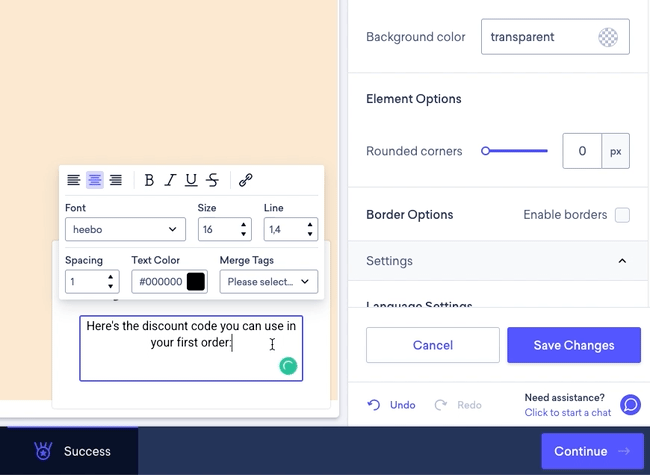Click the 'Click to start a chat' link
650x475 pixels.
(x=568, y=412)
